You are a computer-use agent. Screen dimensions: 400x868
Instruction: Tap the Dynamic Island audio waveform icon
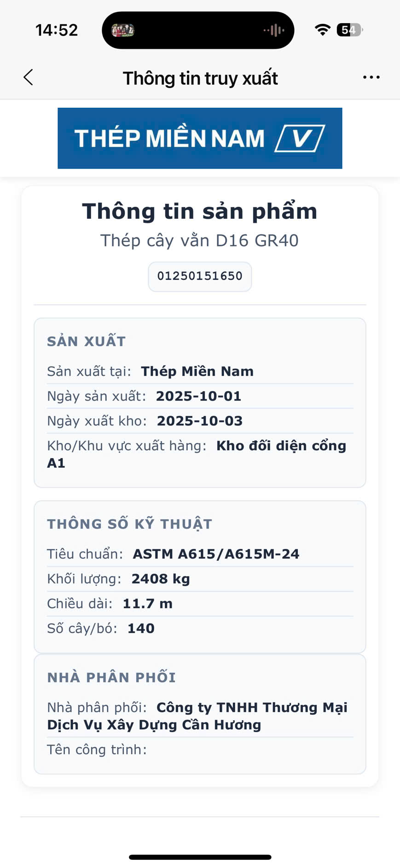tap(274, 31)
